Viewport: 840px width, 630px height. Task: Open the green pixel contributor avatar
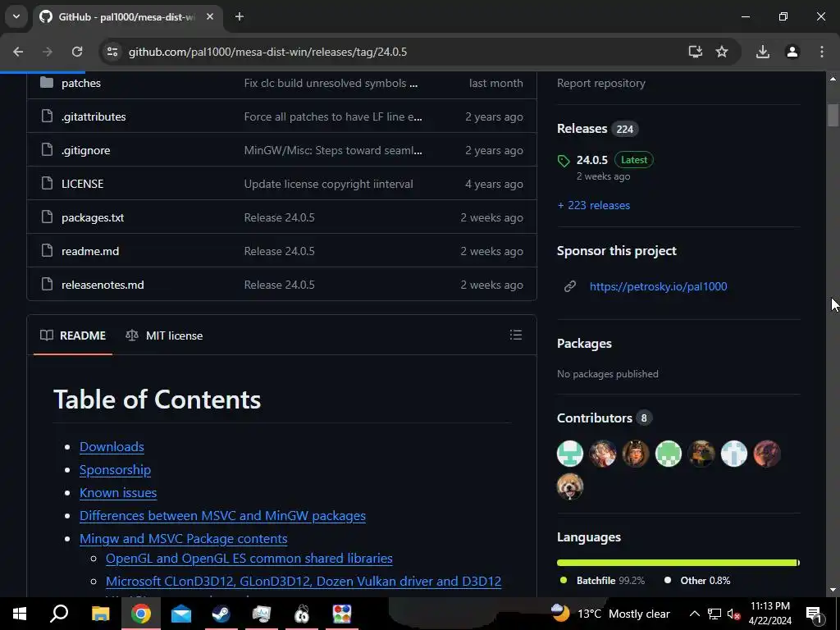tap(669, 454)
